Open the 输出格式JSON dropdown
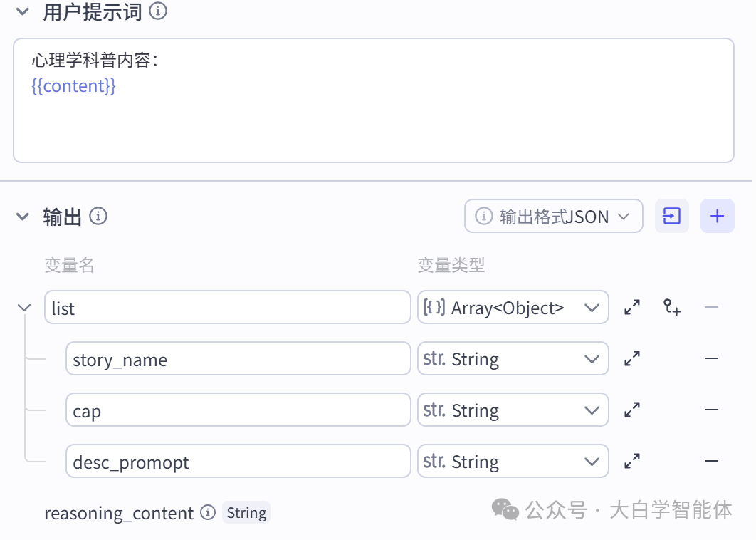 553,216
